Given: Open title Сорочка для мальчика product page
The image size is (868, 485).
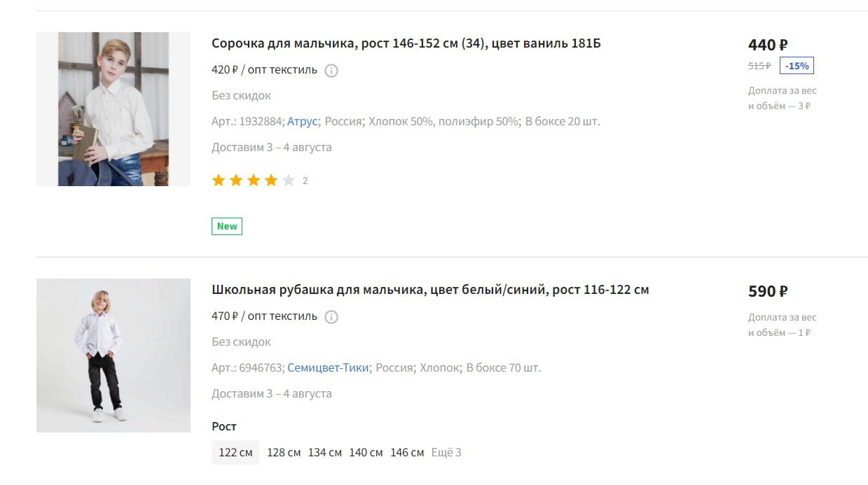Looking at the screenshot, I should pyautogui.click(x=406, y=43).
